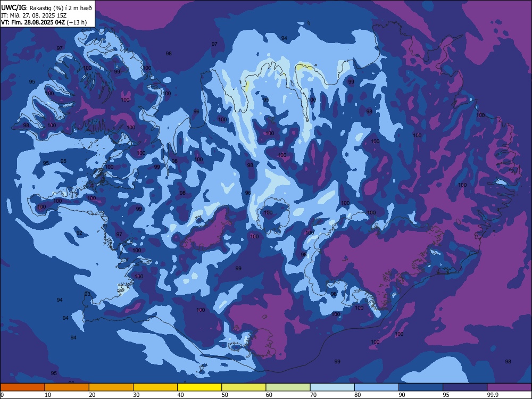
Task: Click the light green 60–70 legend swatch
Action: (x=288, y=387)
